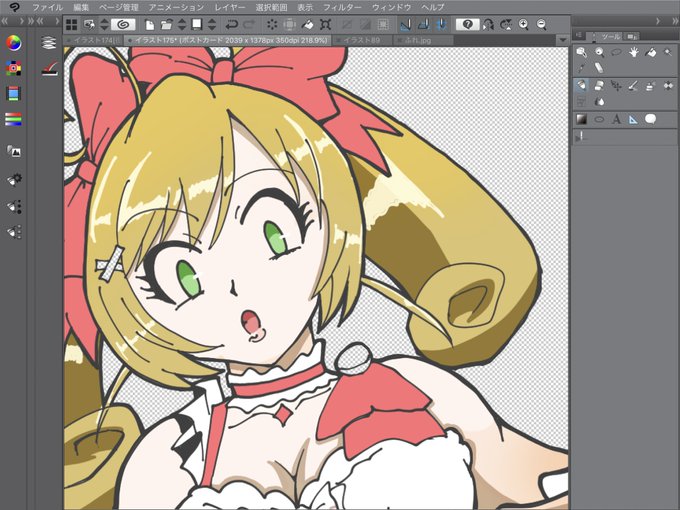Click the four-square grid command bar icon

pos(72,25)
